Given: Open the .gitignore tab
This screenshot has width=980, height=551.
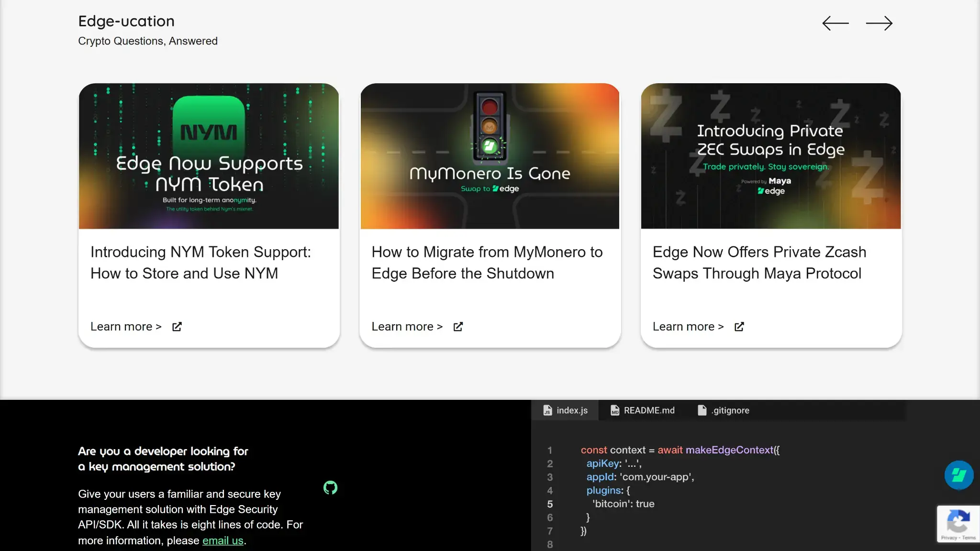Looking at the screenshot, I should click(x=724, y=410).
